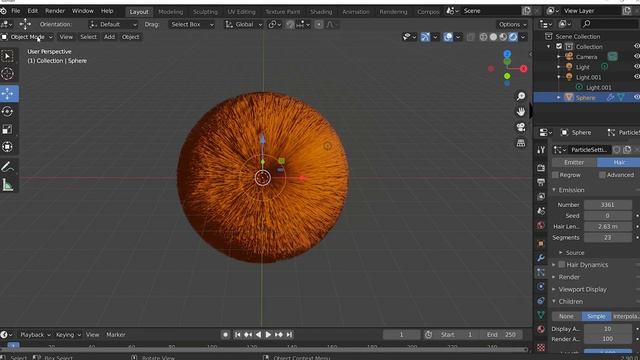The width and height of the screenshot is (640, 360).
Task: Toggle visibility eye of Camera
Action: [636, 56]
